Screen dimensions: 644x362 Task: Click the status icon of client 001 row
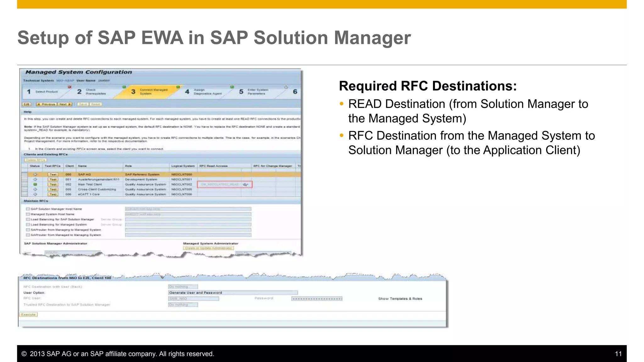pos(35,179)
